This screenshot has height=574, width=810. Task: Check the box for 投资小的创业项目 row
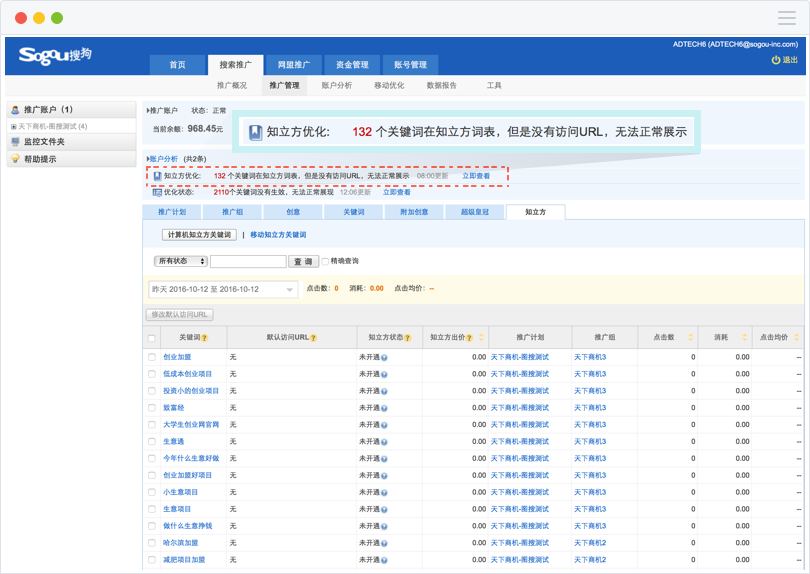click(x=151, y=391)
